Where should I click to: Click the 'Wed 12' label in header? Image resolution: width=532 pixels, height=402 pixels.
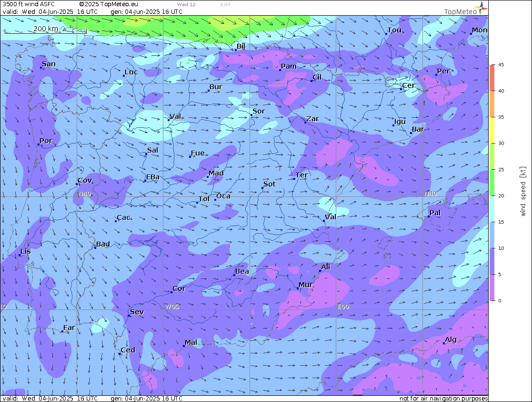(186, 4)
